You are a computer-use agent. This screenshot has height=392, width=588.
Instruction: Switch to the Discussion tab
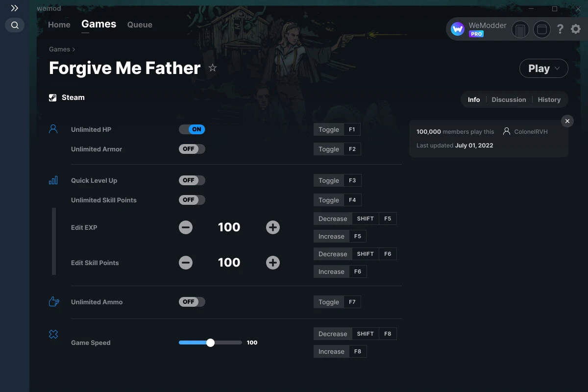pyautogui.click(x=509, y=99)
